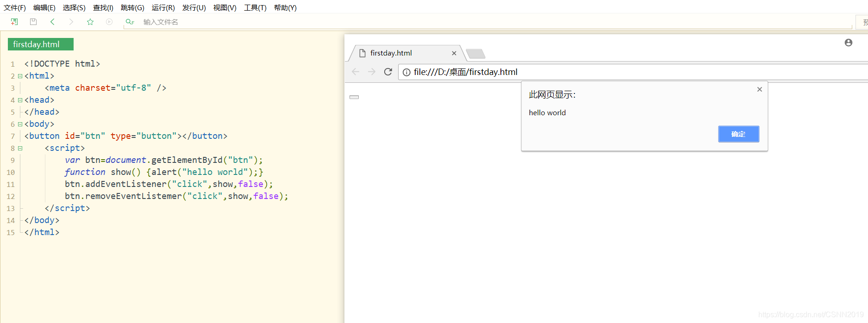Collapse the head tag fold on line 4
Image resolution: width=868 pixels, height=323 pixels.
click(x=20, y=100)
